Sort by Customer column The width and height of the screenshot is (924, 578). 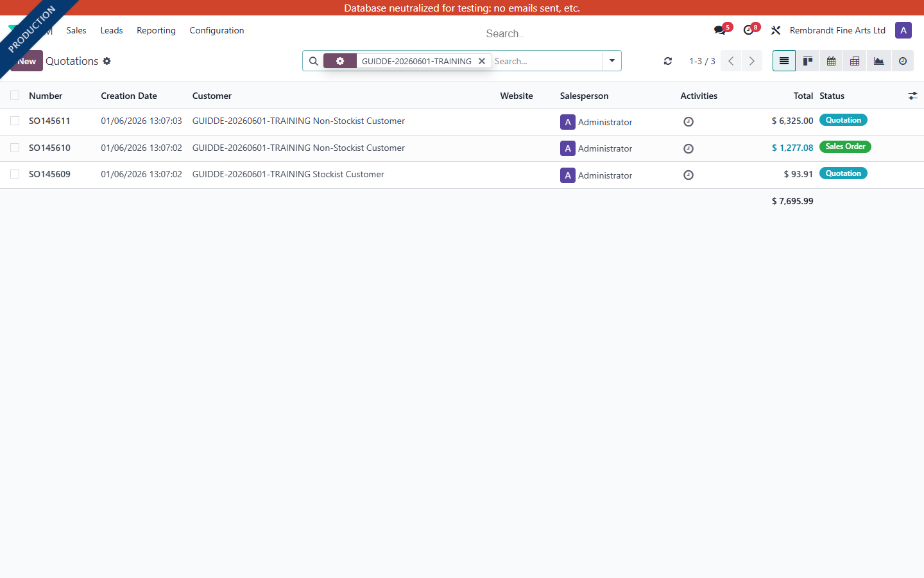(x=212, y=96)
